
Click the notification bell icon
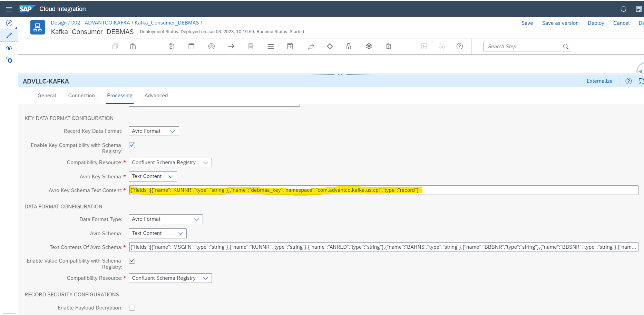[623, 9]
